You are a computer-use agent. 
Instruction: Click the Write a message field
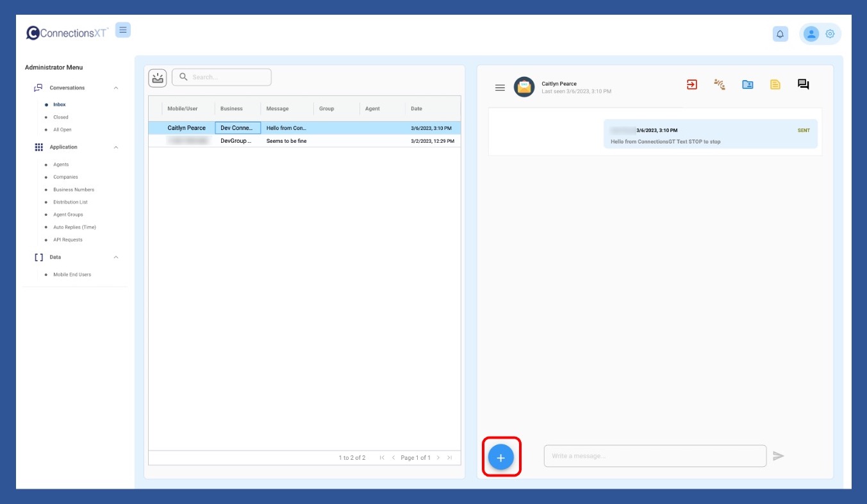655,456
